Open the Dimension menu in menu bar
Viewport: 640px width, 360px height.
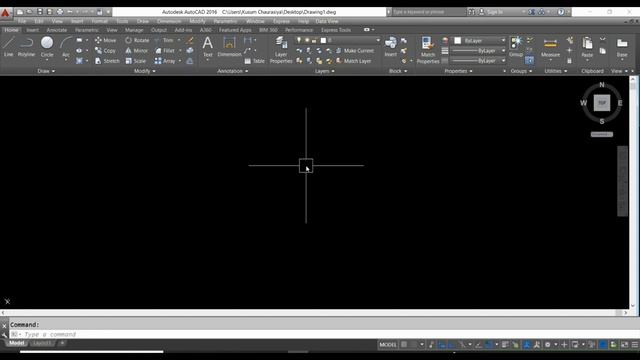(x=169, y=21)
